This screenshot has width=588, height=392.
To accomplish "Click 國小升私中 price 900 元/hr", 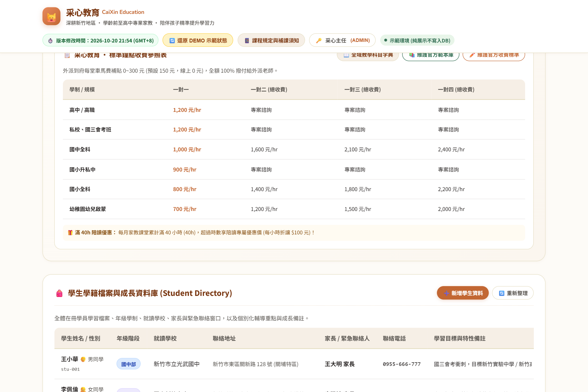I will click(185, 170).
